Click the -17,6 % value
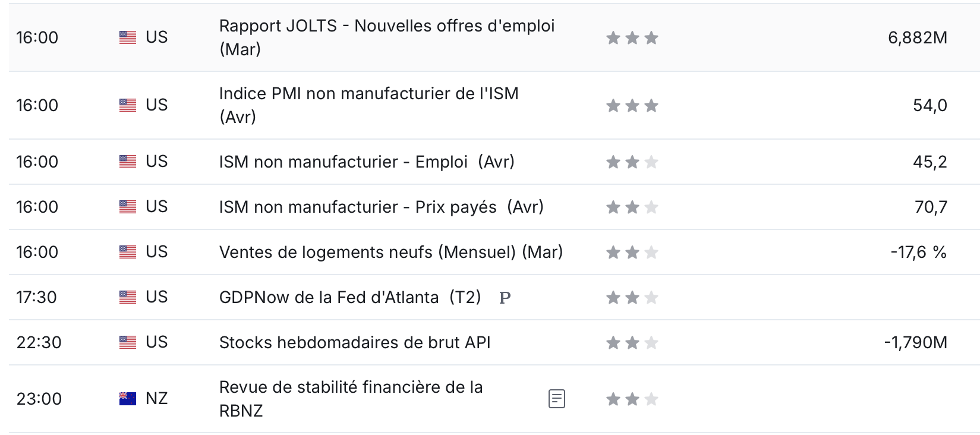 919,252
